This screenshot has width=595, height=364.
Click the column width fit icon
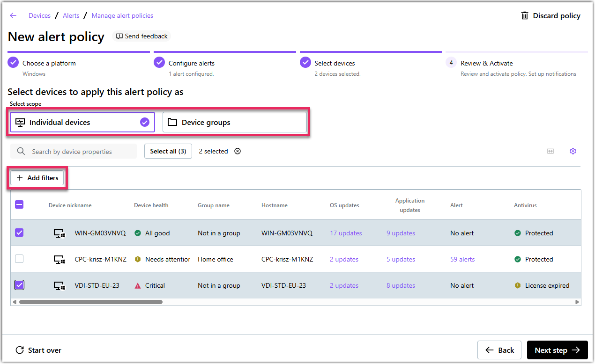[x=550, y=151]
